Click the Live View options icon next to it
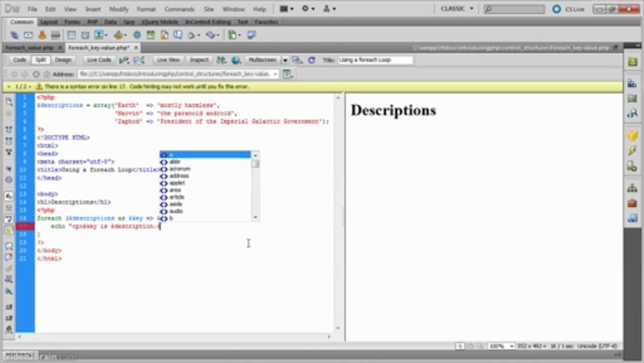The height and width of the screenshot is (363, 644). pos(139,60)
